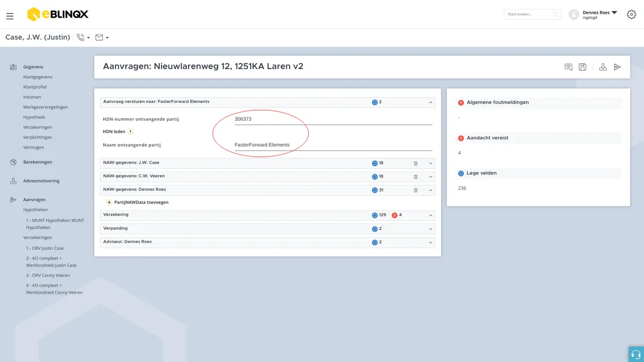Click the magnifier icon in customer search

555,14
